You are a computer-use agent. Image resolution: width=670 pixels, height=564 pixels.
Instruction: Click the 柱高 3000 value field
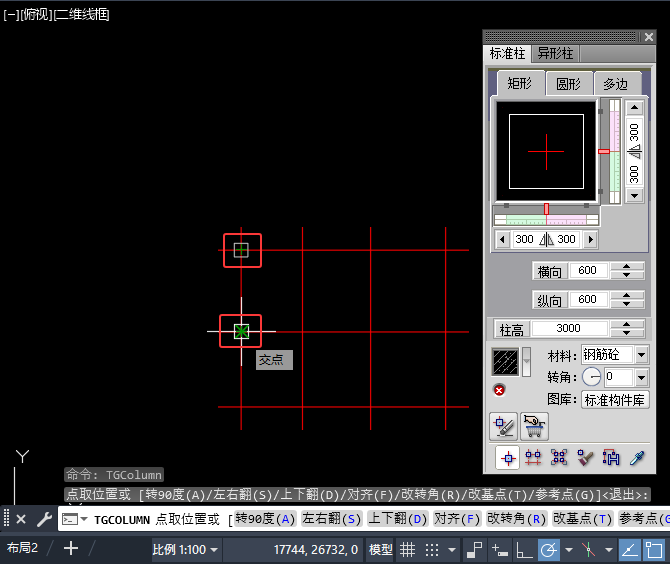point(568,329)
